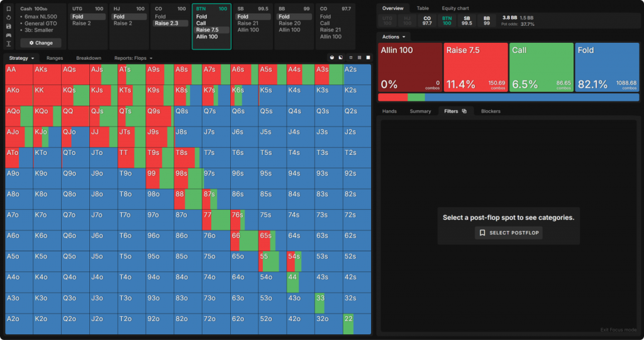Select BTN position in Overview player row
The width and height of the screenshot is (644, 340).
coord(447,21)
